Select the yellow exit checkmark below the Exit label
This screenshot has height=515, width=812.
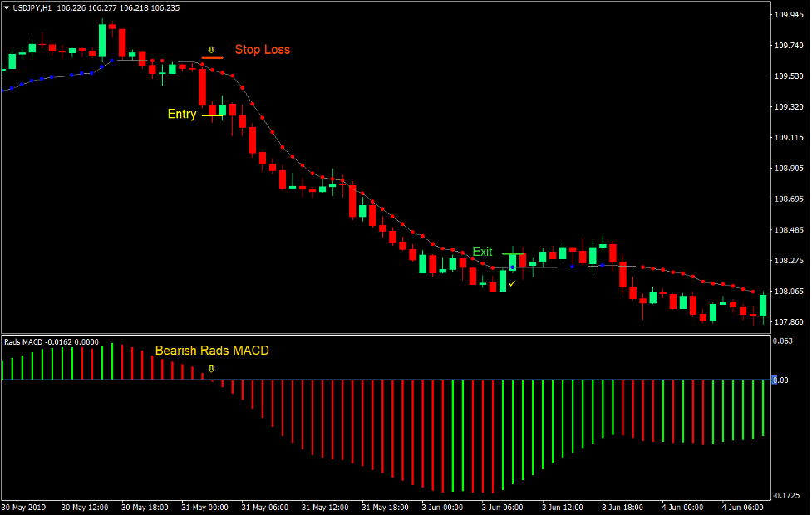tap(512, 284)
